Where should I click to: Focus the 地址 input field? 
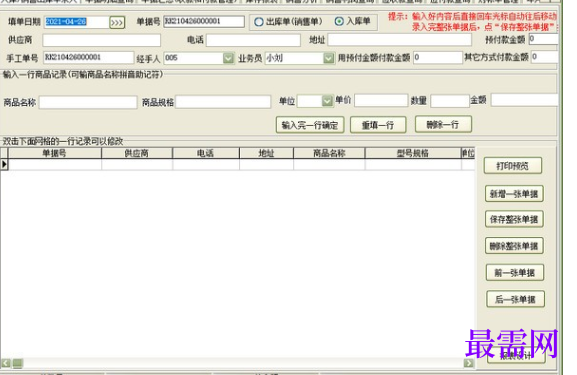pos(399,39)
